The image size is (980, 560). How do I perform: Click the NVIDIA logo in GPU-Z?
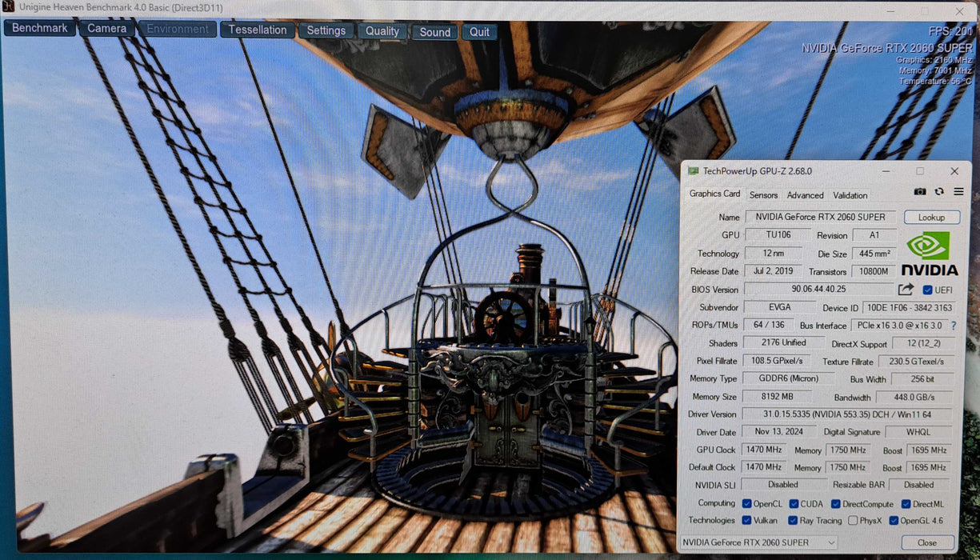point(930,254)
